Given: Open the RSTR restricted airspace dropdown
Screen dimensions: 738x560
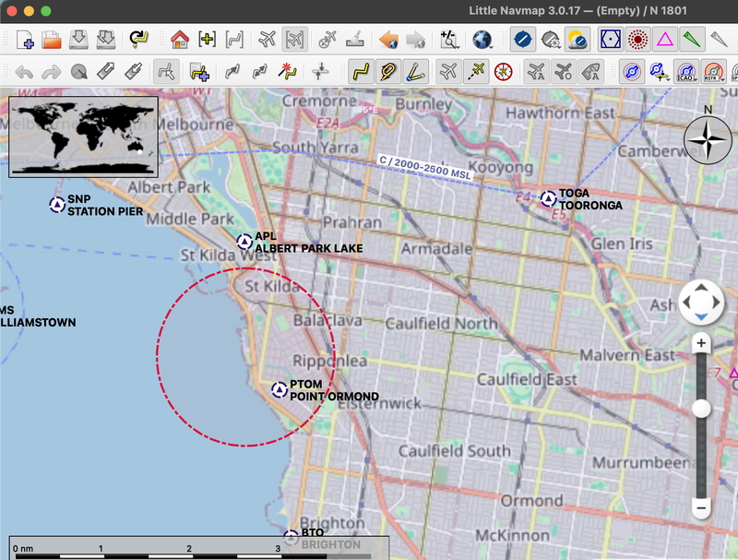Looking at the screenshot, I should click(x=722, y=79).
